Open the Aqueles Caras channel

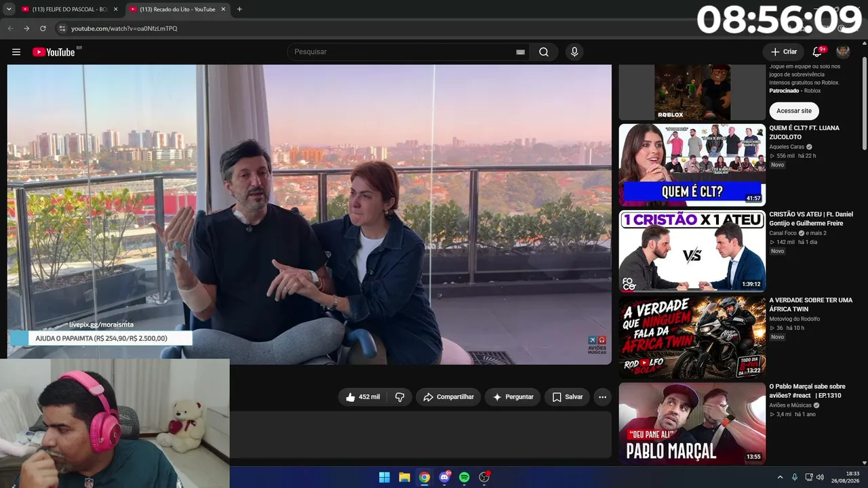click(x=787, y=147)
